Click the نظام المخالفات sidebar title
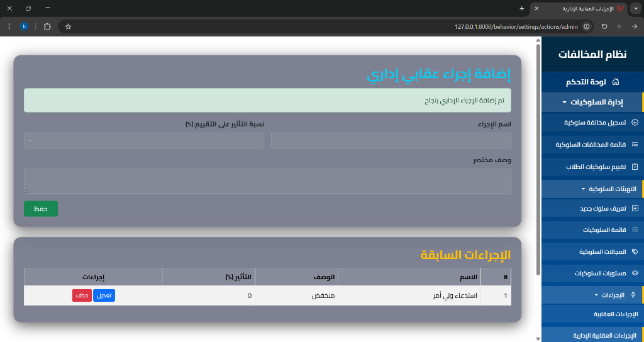 tap(592, 55)
